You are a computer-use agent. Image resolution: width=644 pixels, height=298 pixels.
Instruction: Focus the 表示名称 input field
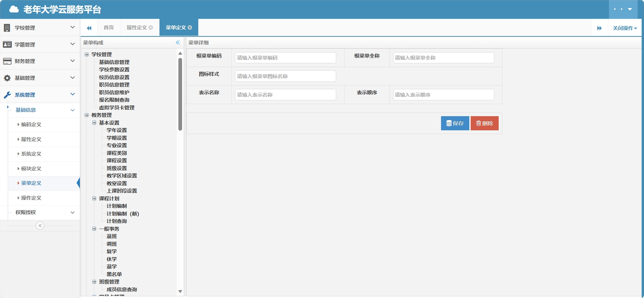[x=285, y=95]
